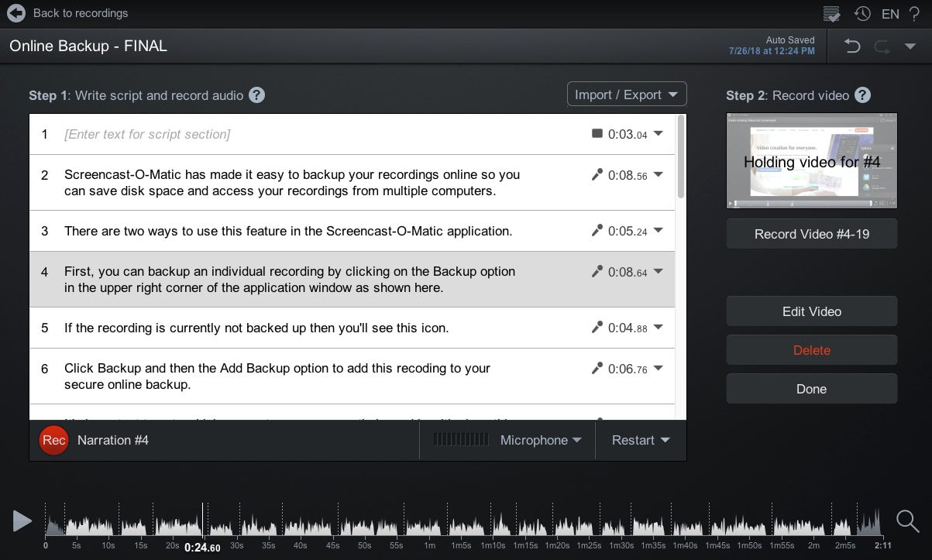
Task: Click the script checklist icon in the top bar
Action: point(832,13)
